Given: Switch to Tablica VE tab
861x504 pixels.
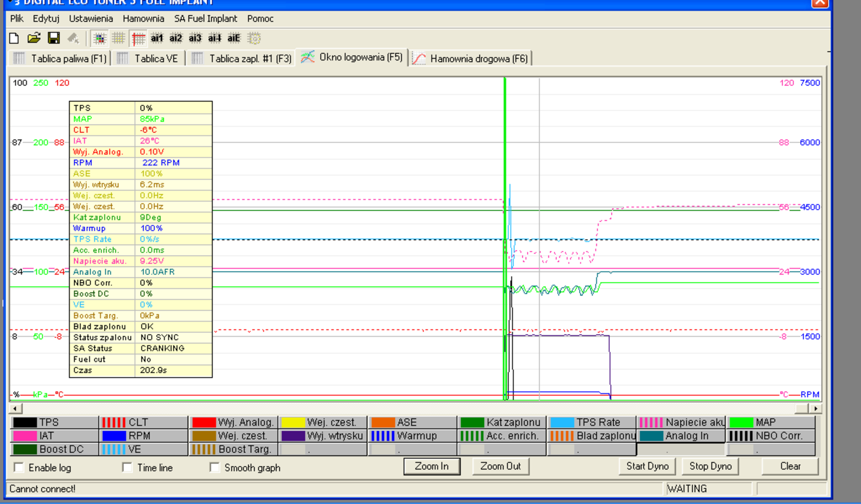Looking at the screenshot, I should click(x=149, y=58).
